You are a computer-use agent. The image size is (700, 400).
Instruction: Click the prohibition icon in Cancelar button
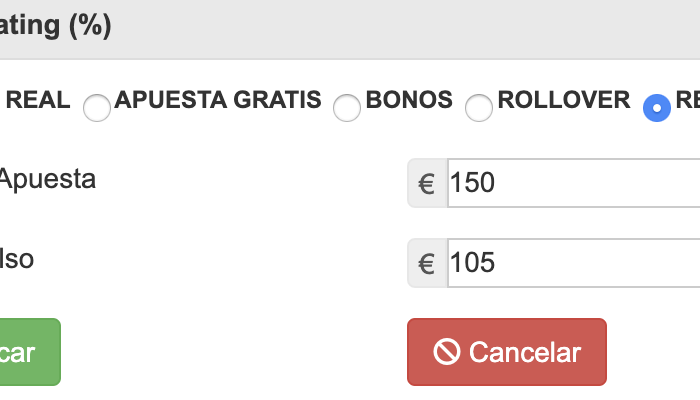[x=447, y=352]
